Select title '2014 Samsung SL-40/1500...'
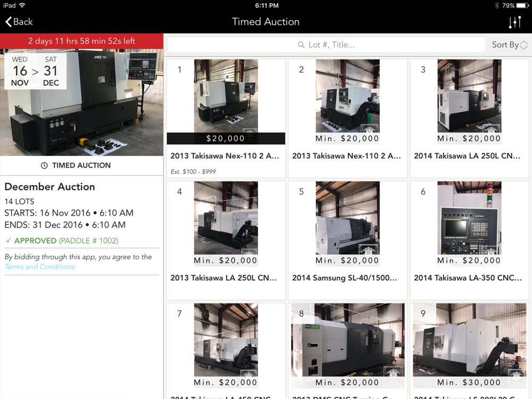This screenshot has width=532, height=399. click(345, 278)
